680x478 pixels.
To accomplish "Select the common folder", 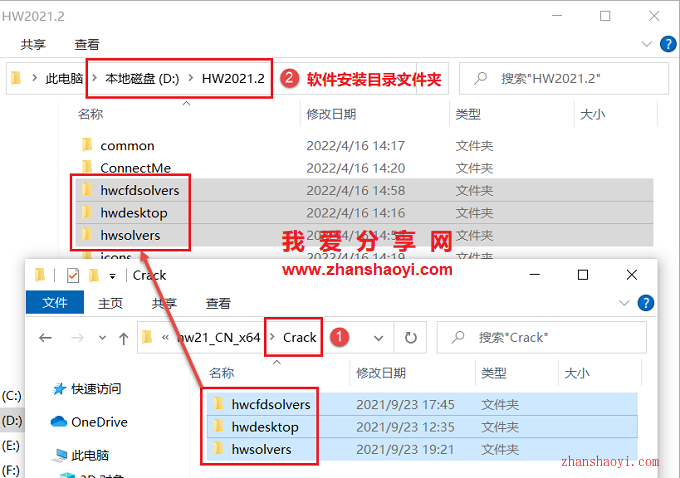I will click(x=127, y=146).
